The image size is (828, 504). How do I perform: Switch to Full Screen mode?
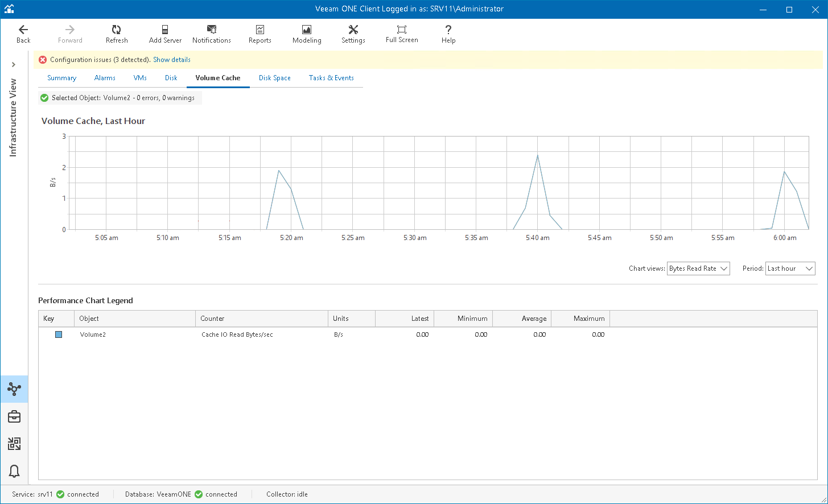(x=402, y=34)
